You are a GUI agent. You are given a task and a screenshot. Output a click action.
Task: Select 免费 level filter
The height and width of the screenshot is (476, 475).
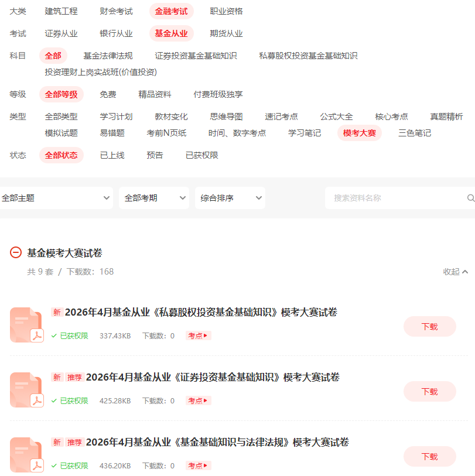(108, 94)
